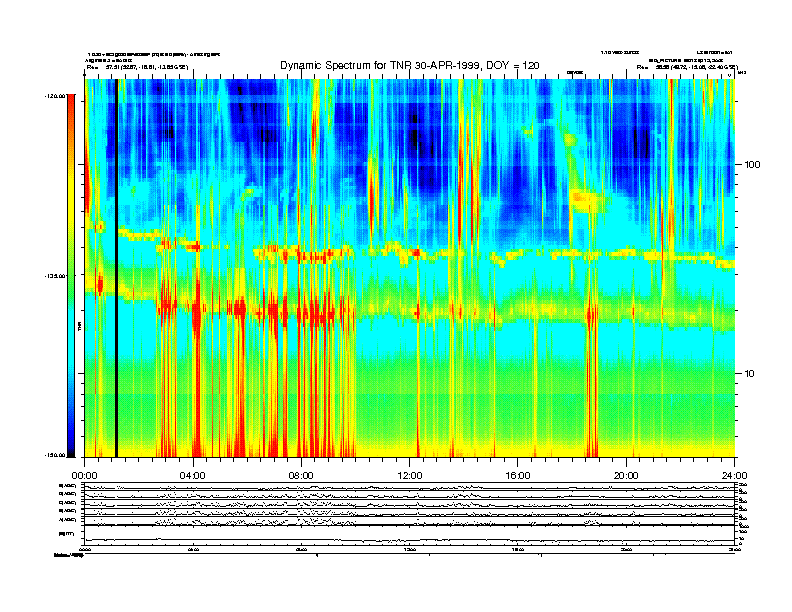Click the 08:00 time axis label
The width and height of the screenshot is (792, 612).
pyautogui.click(x=301, y=476)
